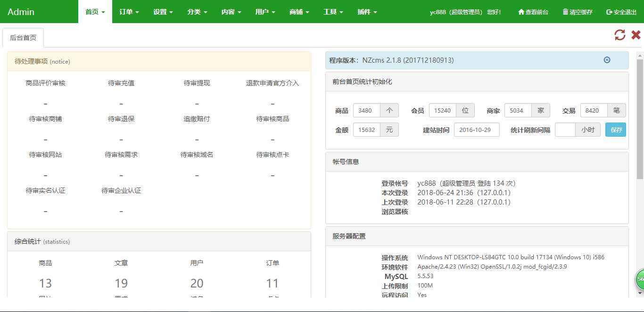Select the 后台首页 tab

[x=23, y=38]
